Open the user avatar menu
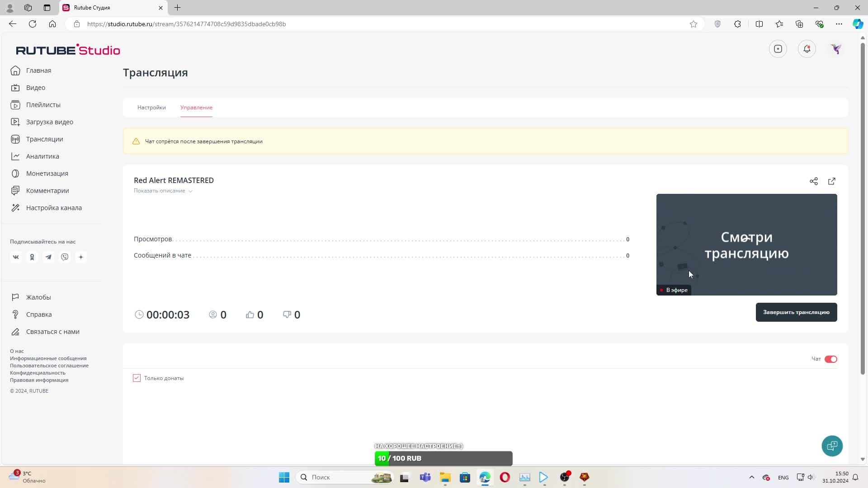This screenshot has height=488, width=868. point(835,49)
